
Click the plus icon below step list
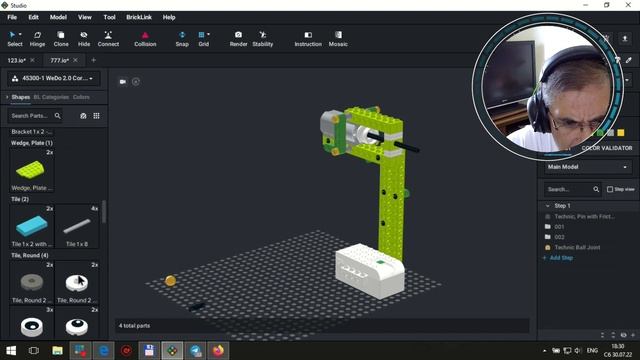pyautogui.click(x=633, y=335)
